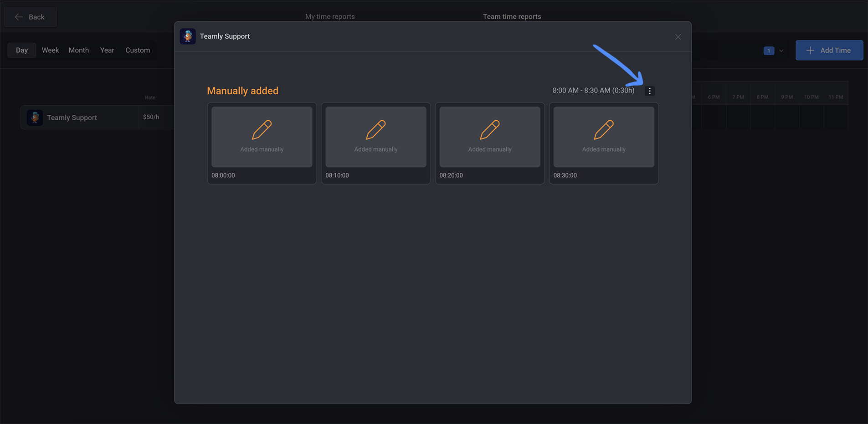This screenshot has height=424, width=868.
Task: Click the Rate column header
Action: (x=150, y=97)
